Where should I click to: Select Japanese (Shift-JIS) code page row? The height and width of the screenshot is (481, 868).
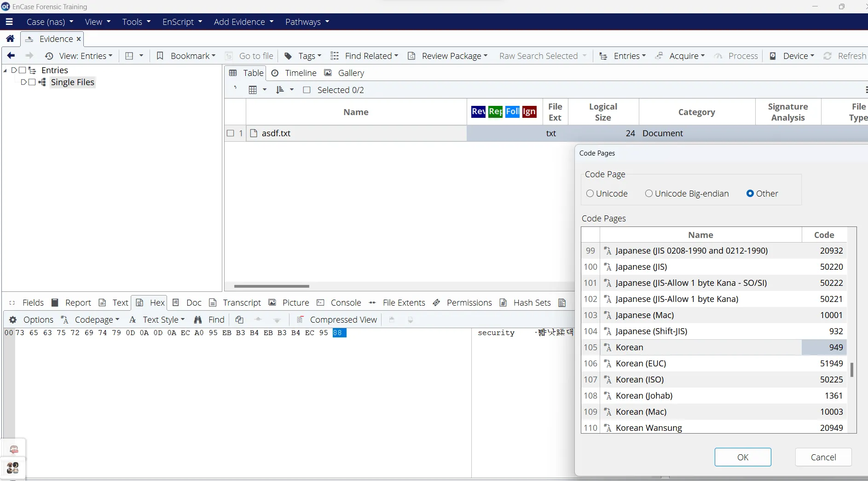pyautogui.click(x=714, y=331)
